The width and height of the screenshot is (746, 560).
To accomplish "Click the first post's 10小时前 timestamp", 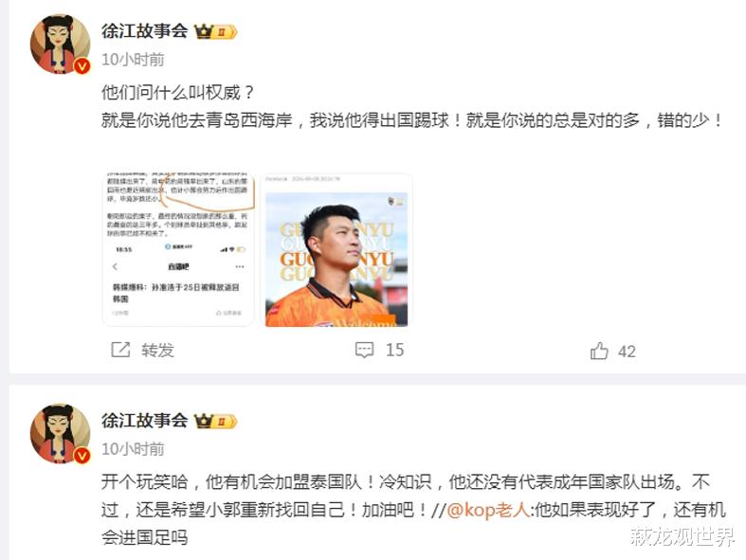I will (x=133, y=60).
